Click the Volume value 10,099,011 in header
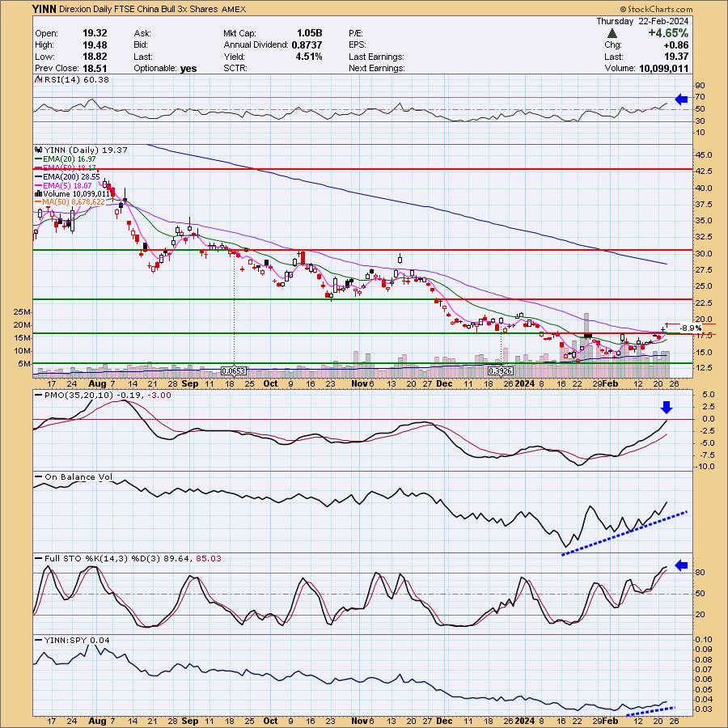The image size is (728, 728). tap(663, 68)
